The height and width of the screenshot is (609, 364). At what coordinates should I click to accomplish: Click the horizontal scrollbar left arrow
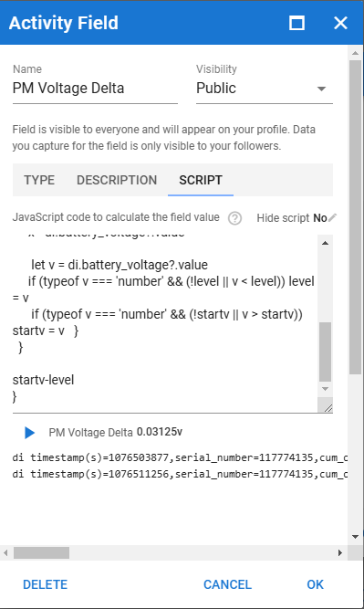click(x=5, y=552)
